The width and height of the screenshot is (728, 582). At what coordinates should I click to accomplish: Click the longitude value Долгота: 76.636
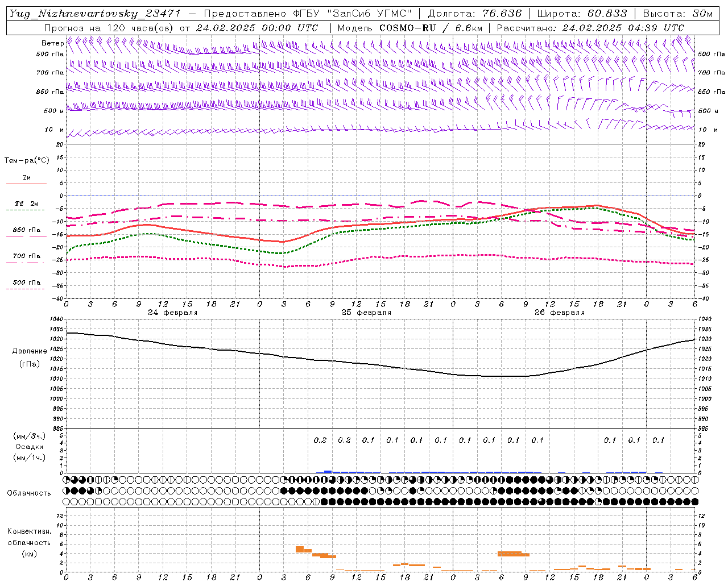coord(474,14)
